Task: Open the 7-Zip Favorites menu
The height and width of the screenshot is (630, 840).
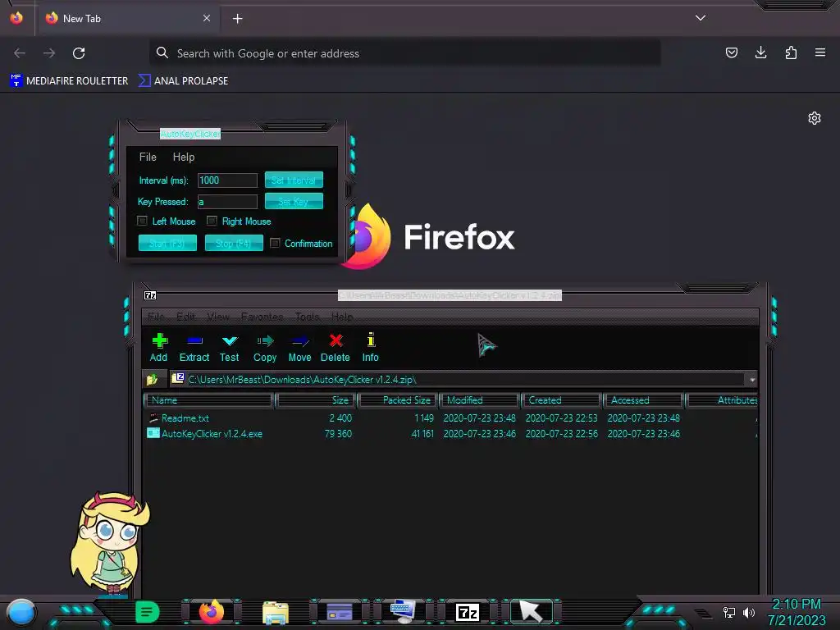Action: 262,317
